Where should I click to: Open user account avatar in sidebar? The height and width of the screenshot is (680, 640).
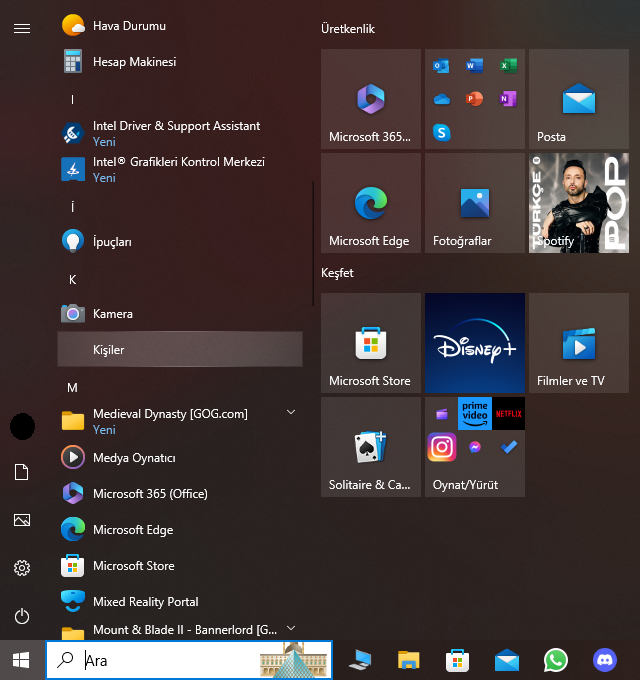[22, 426]
